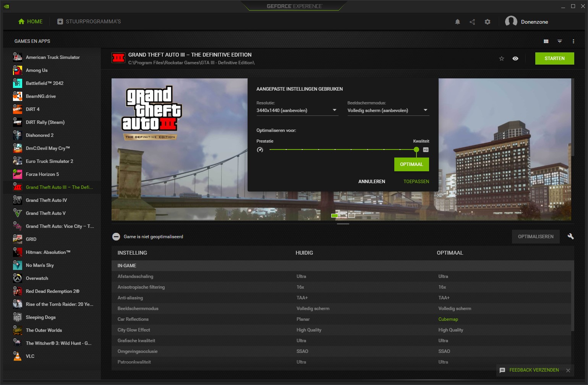The height and width of the screenshot is (385, 588).
Task: Click the panel divider handle below screenshot
Action: [x=343, y=224]
